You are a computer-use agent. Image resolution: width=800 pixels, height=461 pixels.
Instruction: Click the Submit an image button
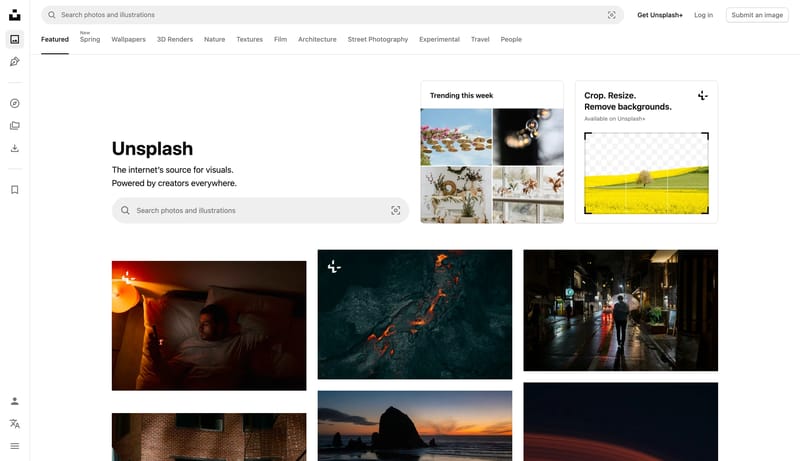757,15
